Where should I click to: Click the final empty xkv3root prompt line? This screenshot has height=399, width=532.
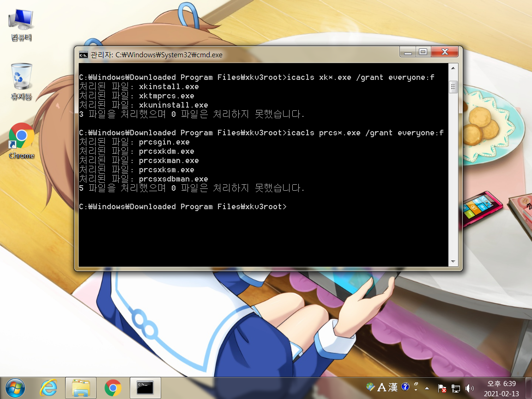point(183,206)
